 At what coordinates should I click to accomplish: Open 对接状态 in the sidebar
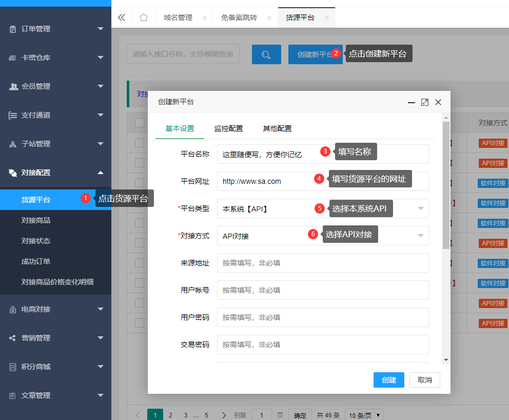coord(36,241)
